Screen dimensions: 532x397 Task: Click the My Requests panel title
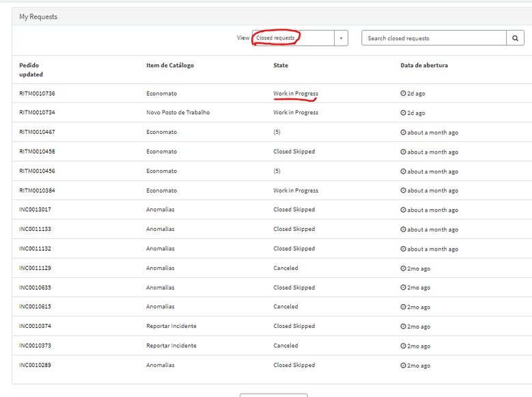click(x=38, y=16)
